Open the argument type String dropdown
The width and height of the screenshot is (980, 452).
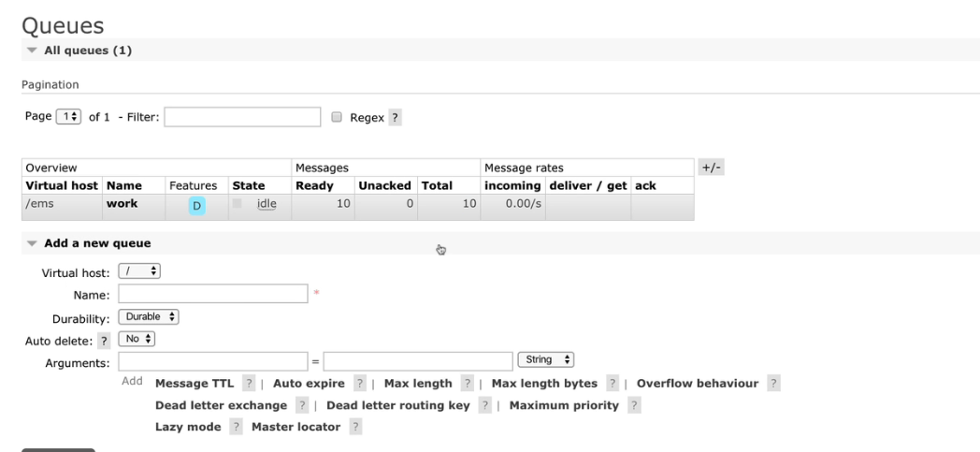click(x=546, y=359)
